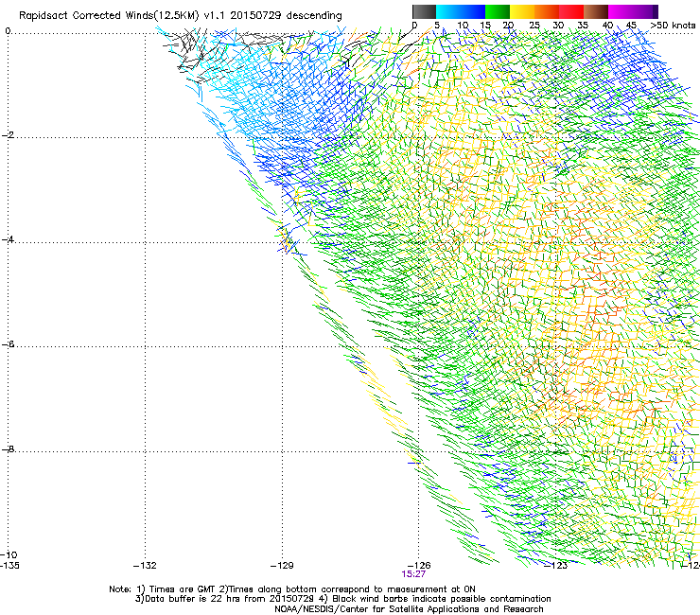The image size is (700, 615).
Task: Select the magenta-purple 40-50 knots color swatch
Action: [633, 11]
